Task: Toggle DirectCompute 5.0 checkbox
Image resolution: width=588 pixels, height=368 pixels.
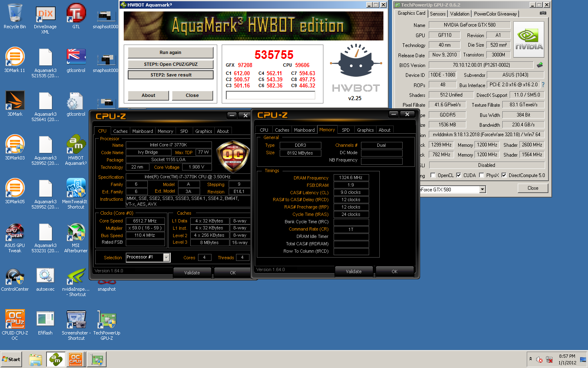Action: coord(504,175)
